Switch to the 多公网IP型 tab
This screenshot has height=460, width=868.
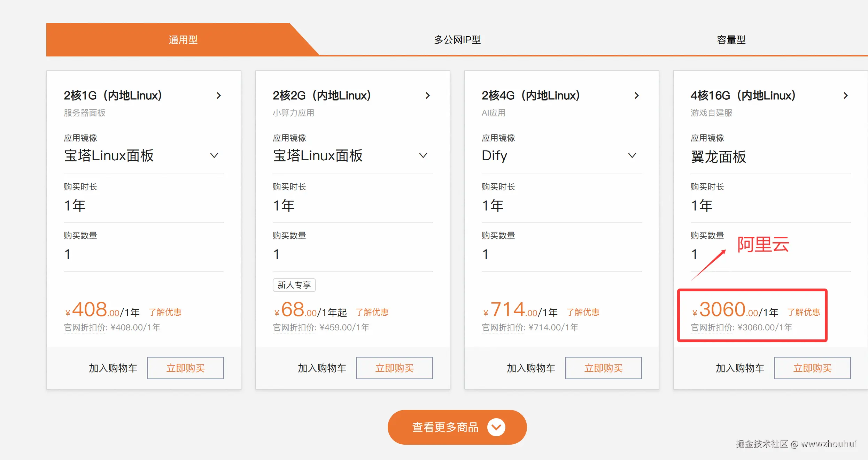click(x=457, y=40)
